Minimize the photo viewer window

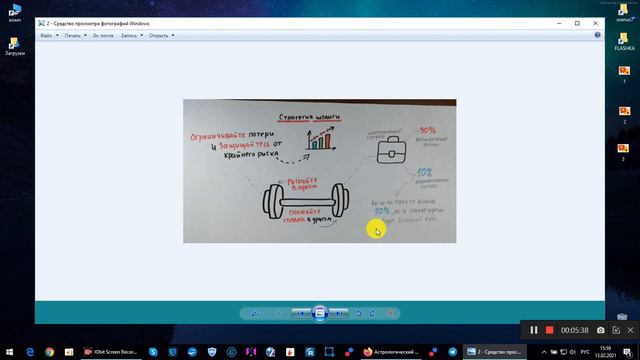pos(559,23)
